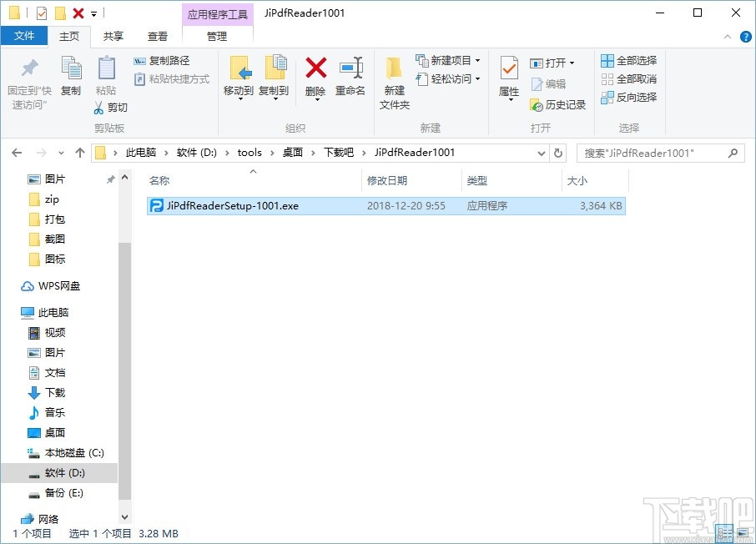The width and height of the screenshot is (756, 544).
Task: Sort by Size (大小) column header
Action: coord(595,180)
